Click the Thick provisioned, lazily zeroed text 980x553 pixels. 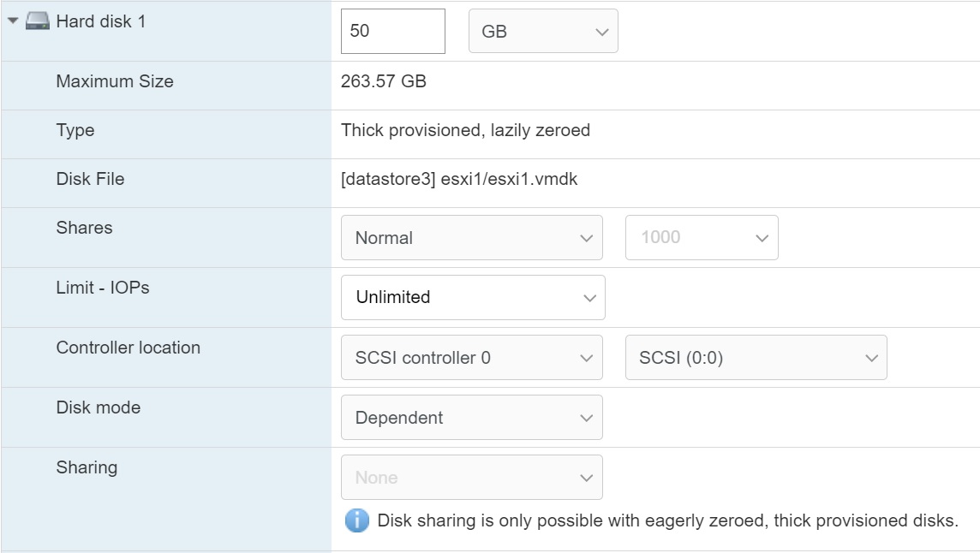[x=465, y=131]
